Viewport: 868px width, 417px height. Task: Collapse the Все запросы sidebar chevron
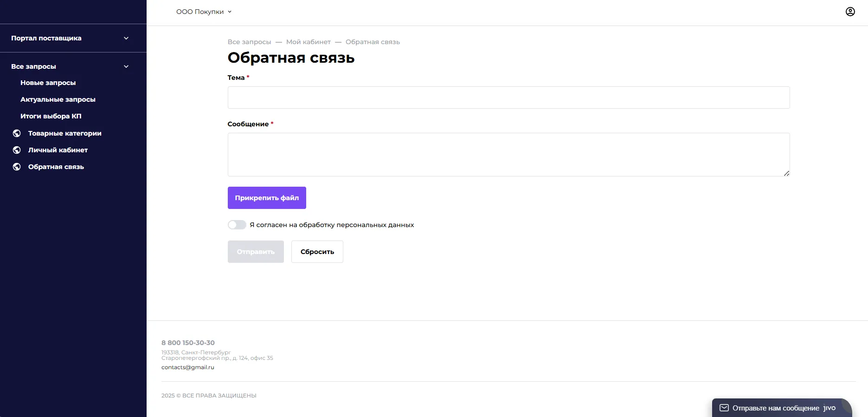pyautogui.click(x=126, y=66)
